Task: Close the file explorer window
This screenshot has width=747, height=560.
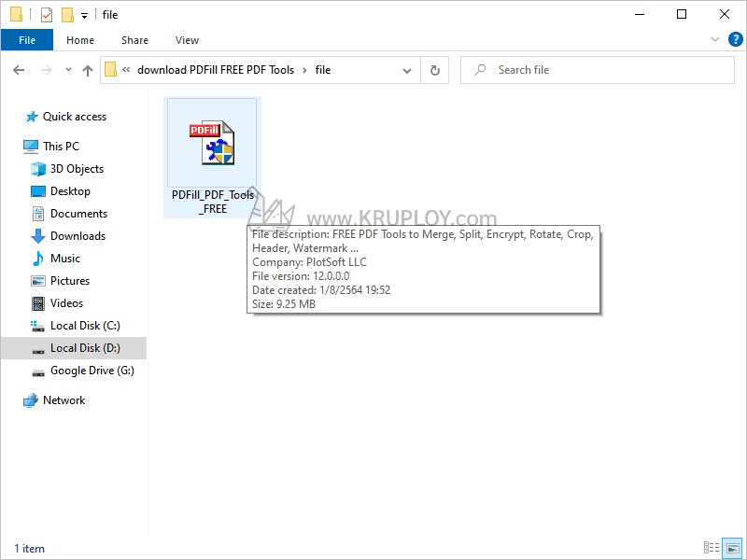Action: coord(725,14)
